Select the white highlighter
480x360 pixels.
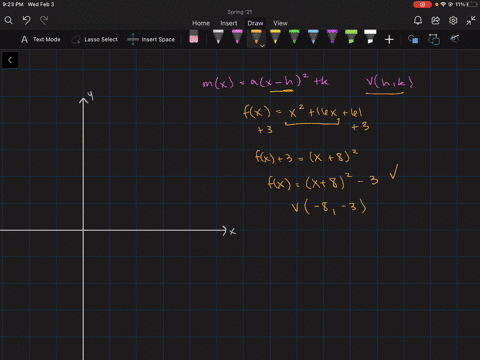pos(370,37)
